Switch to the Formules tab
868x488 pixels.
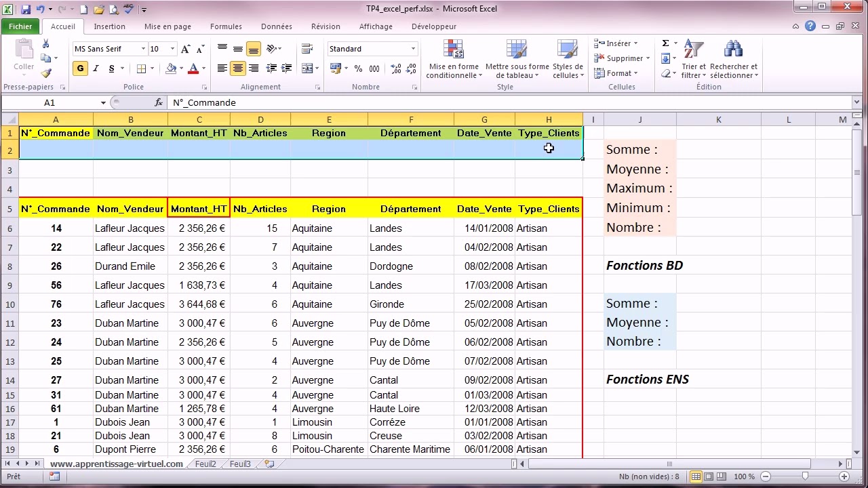(x=226, y=26)
